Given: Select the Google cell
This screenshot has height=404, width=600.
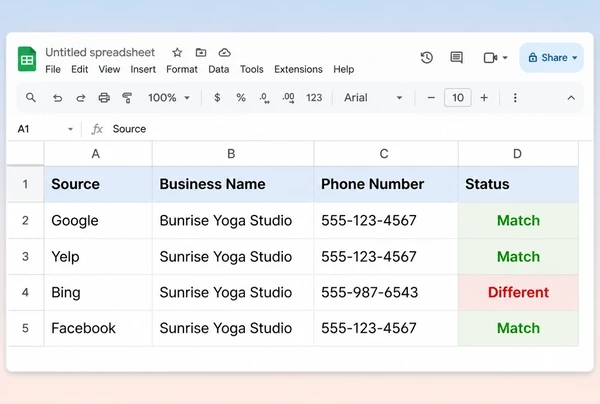Looking at the screenshot, I should pos(98,220).
